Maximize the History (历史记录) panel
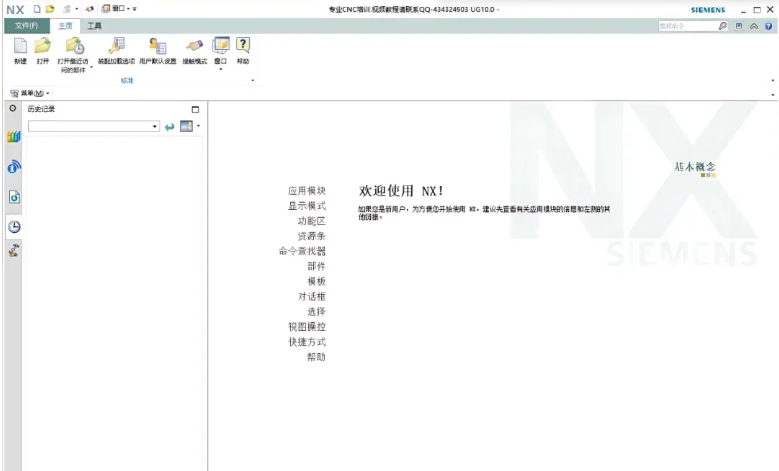The width and height of the screenshot is (779, 471). 195,109
